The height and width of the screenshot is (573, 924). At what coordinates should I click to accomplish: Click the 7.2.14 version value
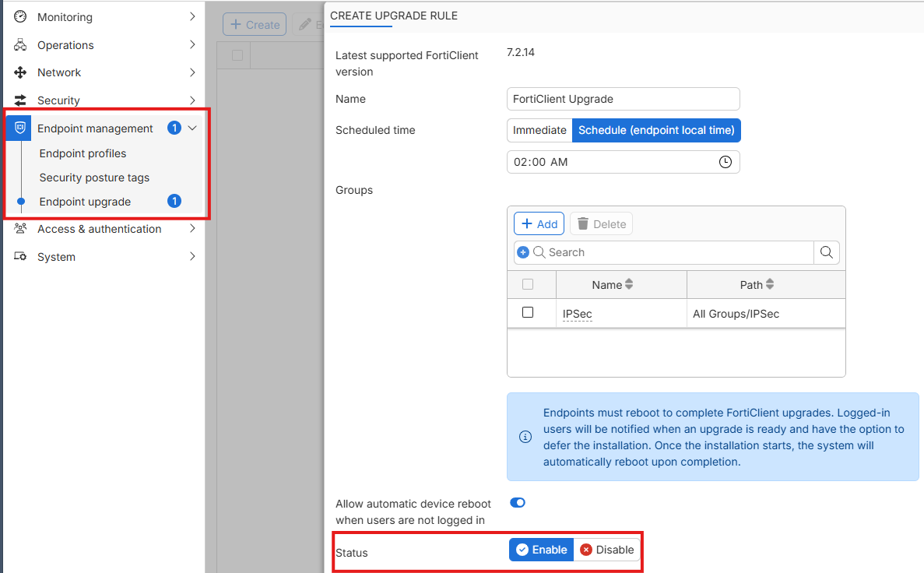(520, 52)
